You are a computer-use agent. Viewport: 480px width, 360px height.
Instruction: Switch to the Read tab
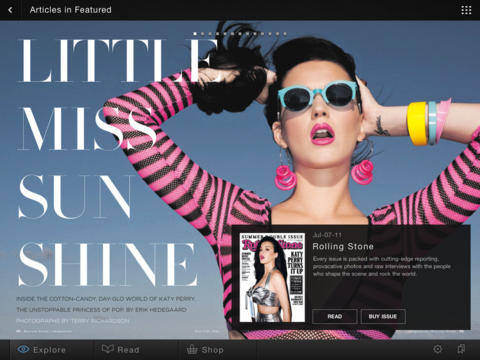pyautogui.click(x=121, y=349)
